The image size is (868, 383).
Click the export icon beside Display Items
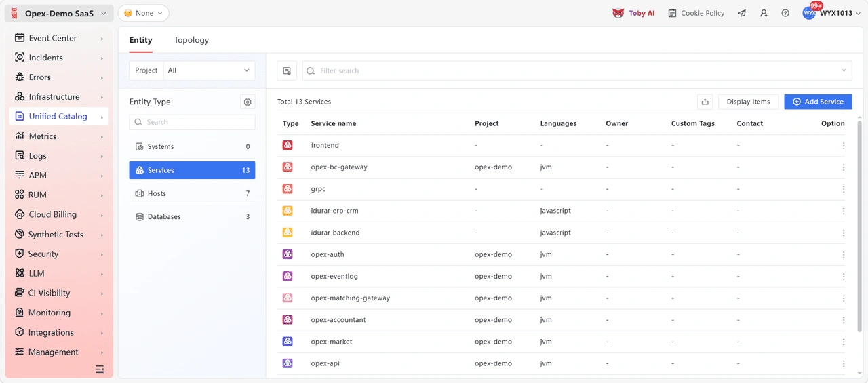tap(705, 102)
